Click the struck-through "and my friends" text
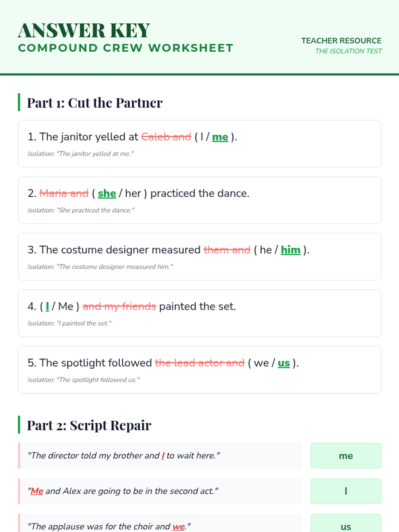 (119, 307)
